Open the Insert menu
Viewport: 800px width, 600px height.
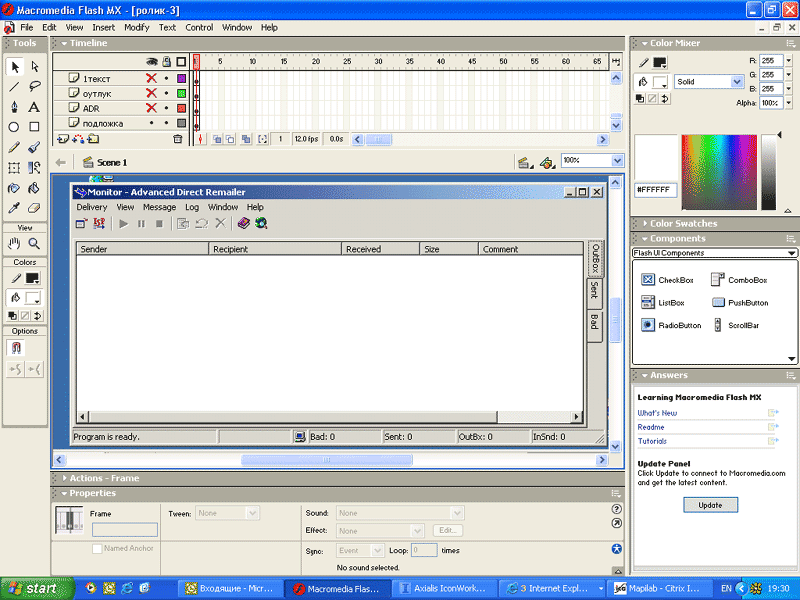point(104,28)
